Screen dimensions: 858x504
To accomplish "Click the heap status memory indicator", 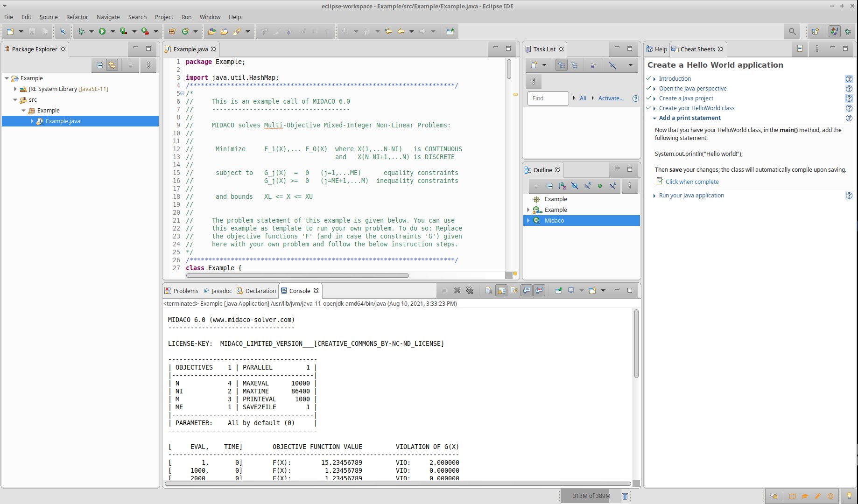I will pos(590,496).
